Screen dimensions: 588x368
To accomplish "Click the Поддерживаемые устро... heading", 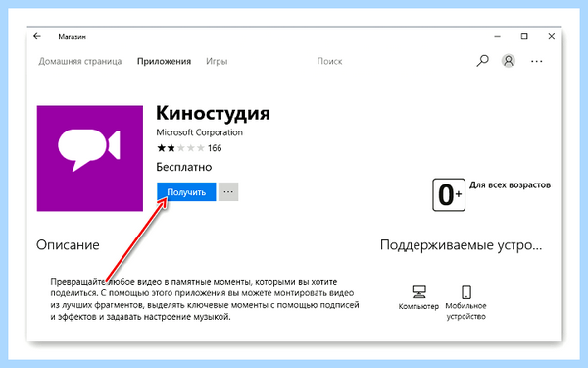I will (x=462, y=245).
